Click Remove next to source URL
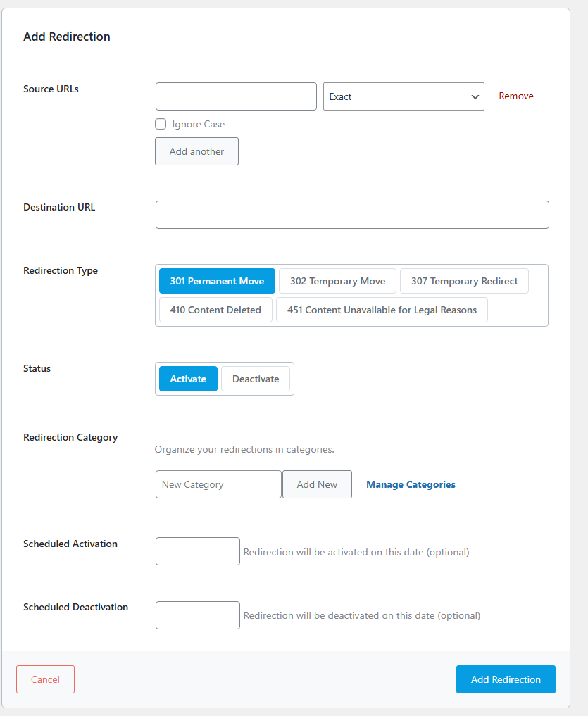Screen dimensions: 588x716 pyautogui.click(x=516, y=96)
